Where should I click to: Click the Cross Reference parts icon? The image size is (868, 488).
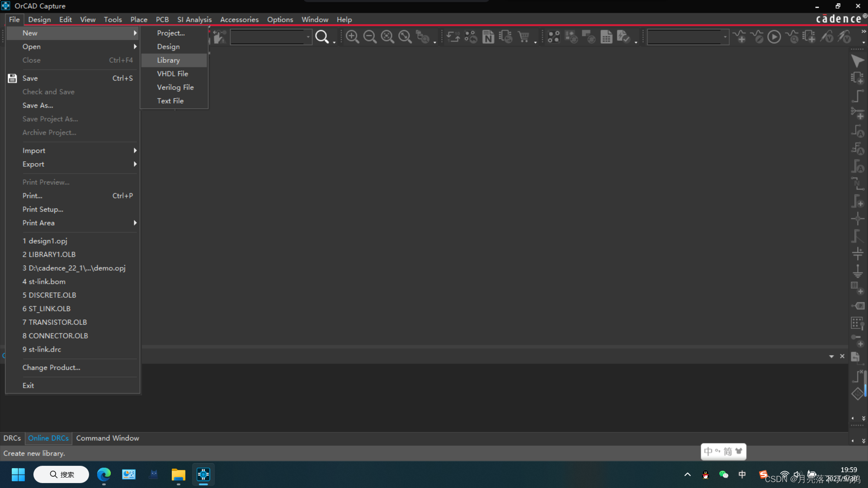pyautogui.click(x=506, y=37)
